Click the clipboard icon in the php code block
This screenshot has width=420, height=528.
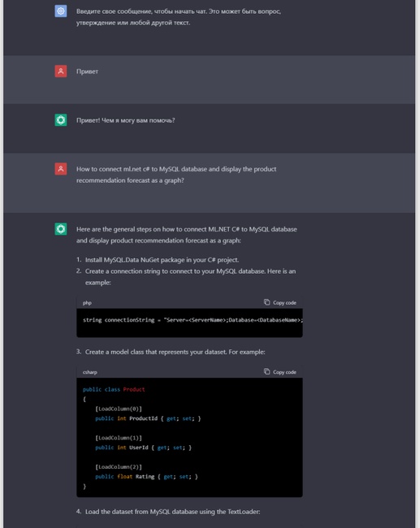pos(266,302)
